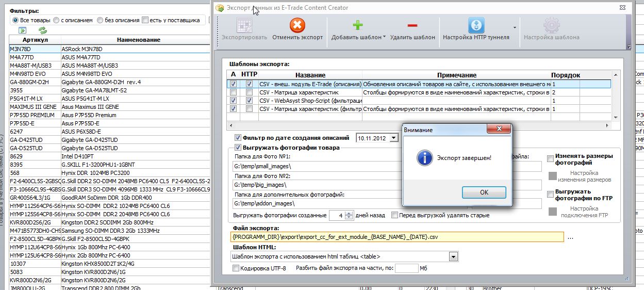Click the Артикул column header in goods table

click(x=35, y=40)
